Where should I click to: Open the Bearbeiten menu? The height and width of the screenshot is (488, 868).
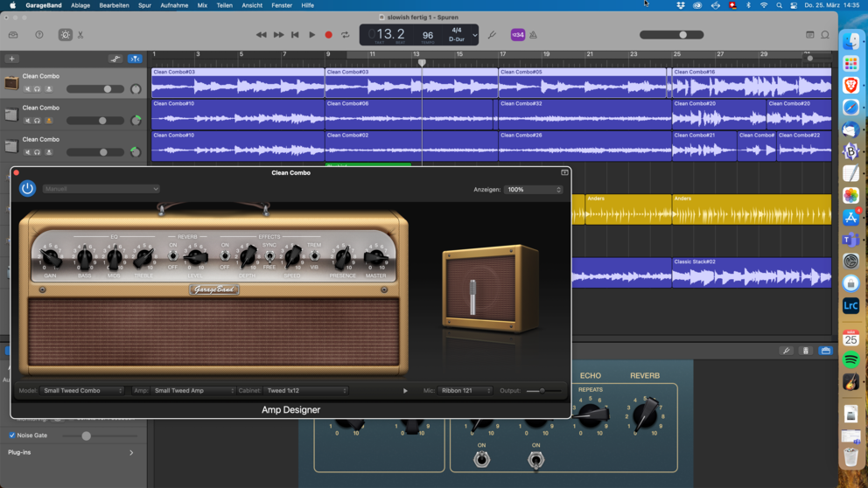point(114,5)
